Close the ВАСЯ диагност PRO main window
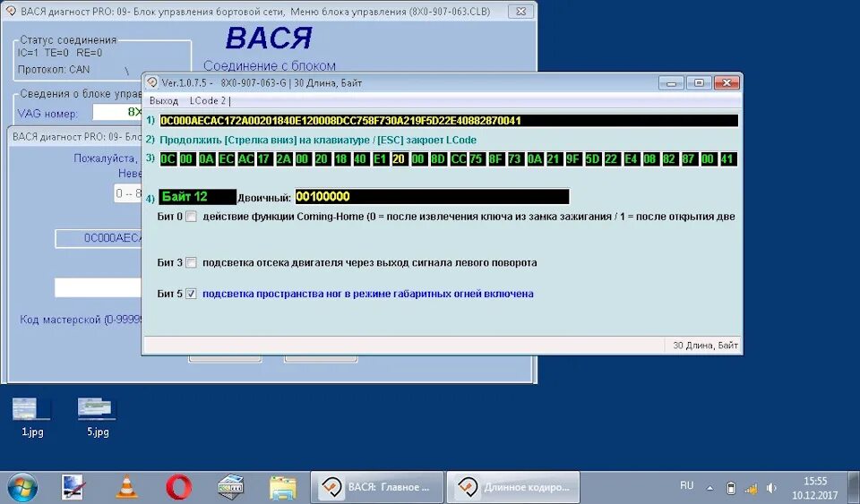860x504 pixels. coord(520,11)
